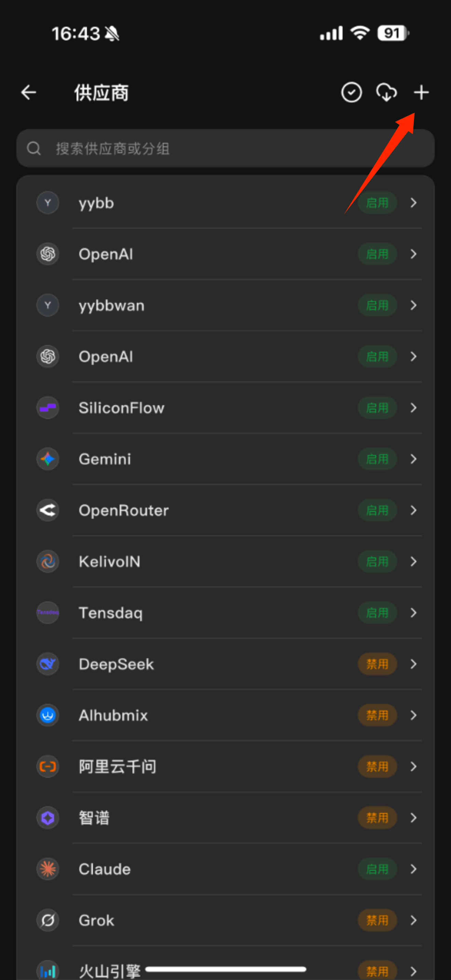Open the 智谱 provider entry
Screen dimensions: 451x980
click(94, 818)
